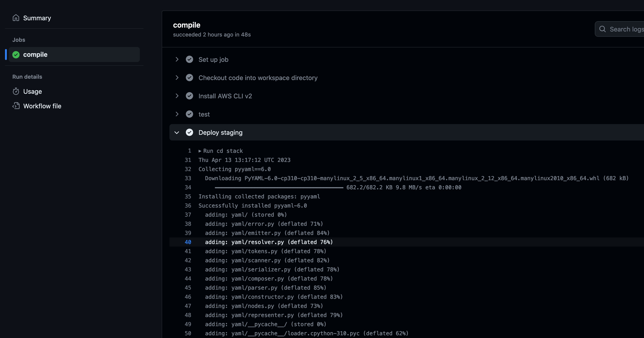Click log line number 40
Screen dimensions: 644x338
pyautogui.click(x=188, y=242)
